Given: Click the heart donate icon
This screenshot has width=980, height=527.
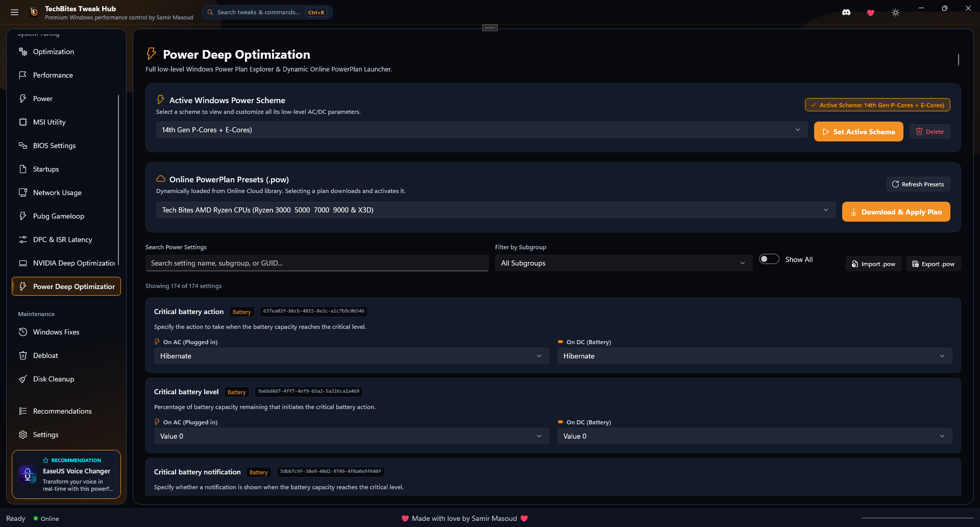Looking at the screenshot, I should click(x=871, y=12).
